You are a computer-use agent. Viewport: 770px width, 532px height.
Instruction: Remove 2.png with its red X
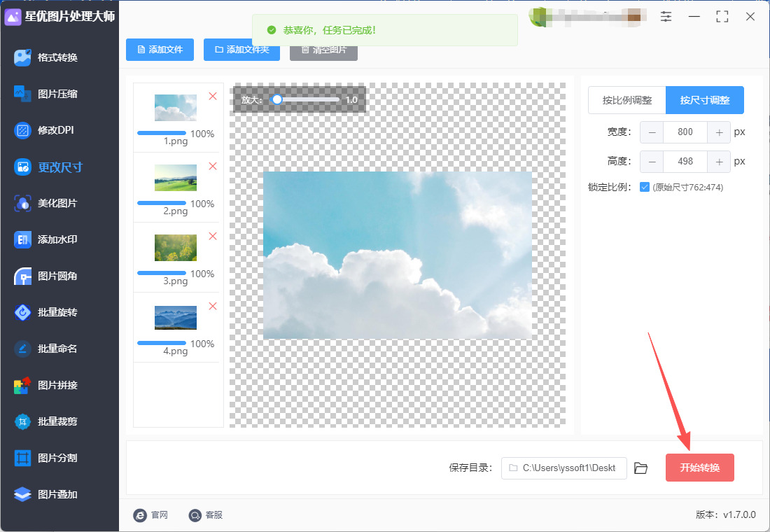tap(213, 167)
